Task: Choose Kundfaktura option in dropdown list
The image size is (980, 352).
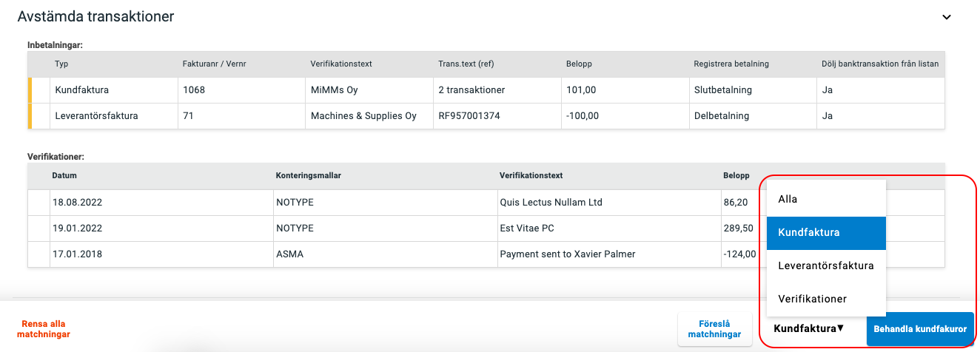Action: pos(826,232)
